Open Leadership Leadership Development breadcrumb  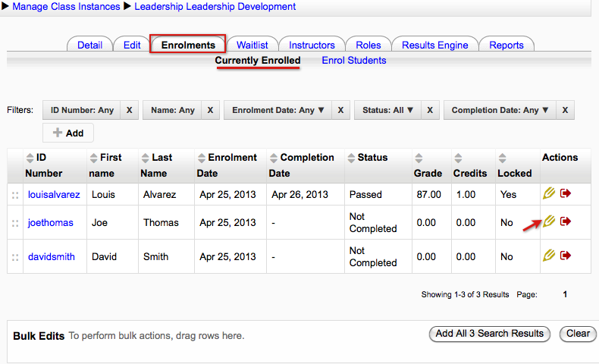point(215,7)
